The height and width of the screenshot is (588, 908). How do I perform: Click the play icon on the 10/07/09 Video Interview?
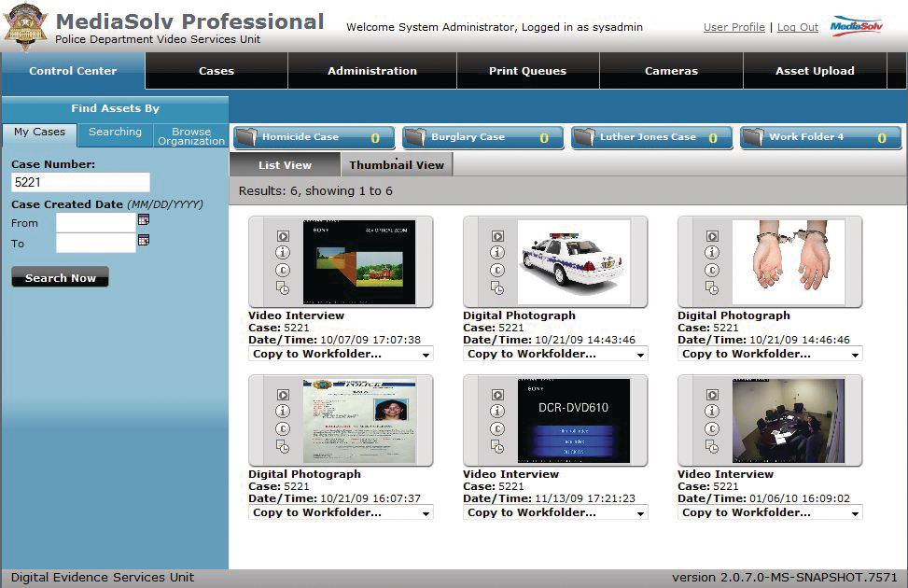point(282,236)
